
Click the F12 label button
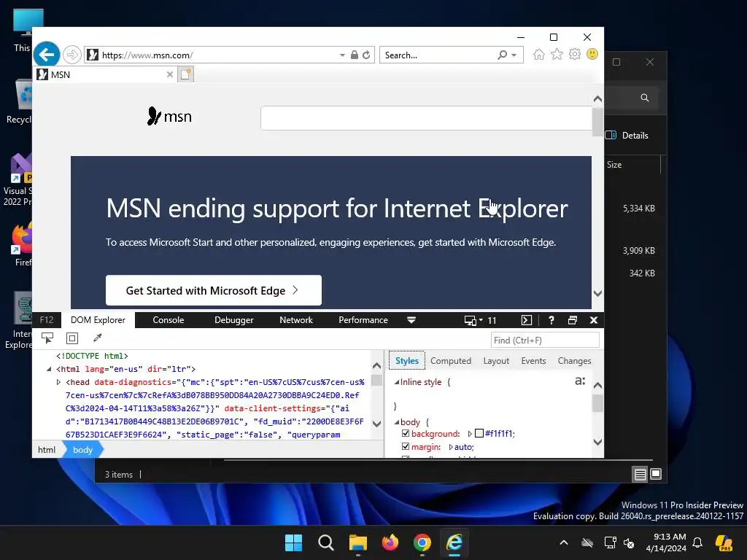[47, 320]
